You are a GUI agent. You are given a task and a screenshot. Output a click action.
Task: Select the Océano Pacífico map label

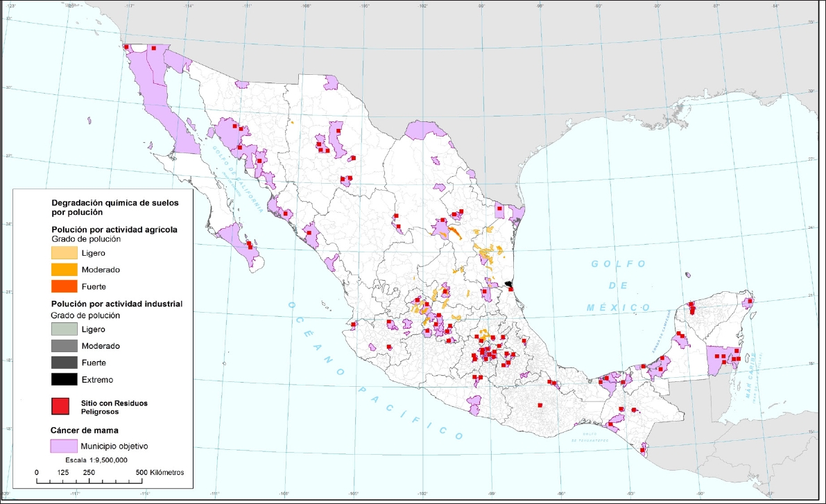click(x=375, y=372)
